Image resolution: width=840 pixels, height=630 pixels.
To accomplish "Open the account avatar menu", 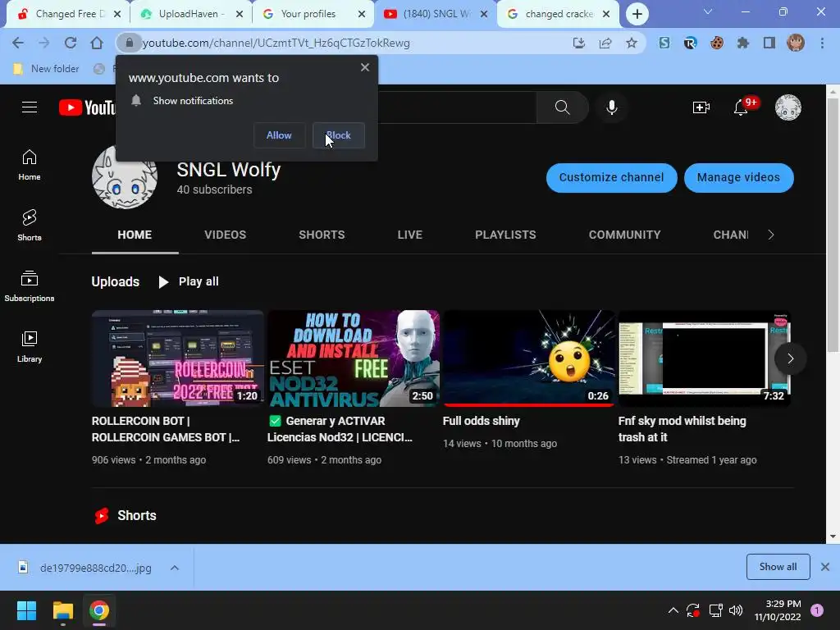I will [788, 107].
